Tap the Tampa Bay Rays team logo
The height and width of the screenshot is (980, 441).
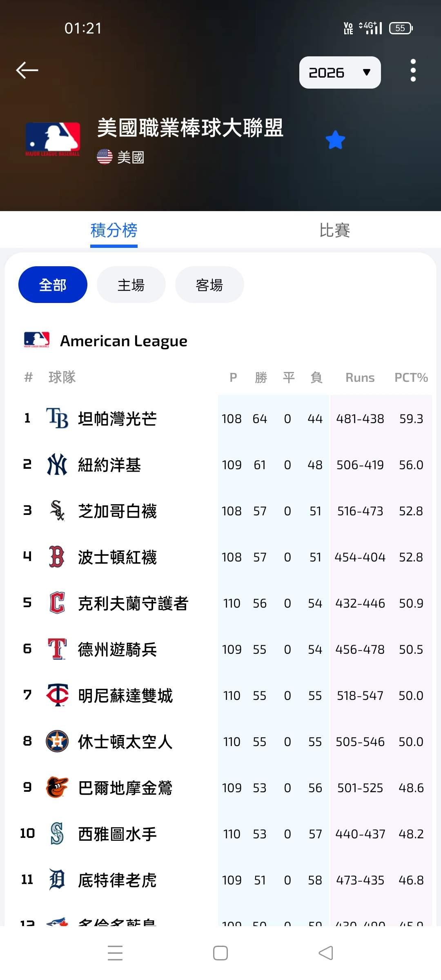click(57, 419)
